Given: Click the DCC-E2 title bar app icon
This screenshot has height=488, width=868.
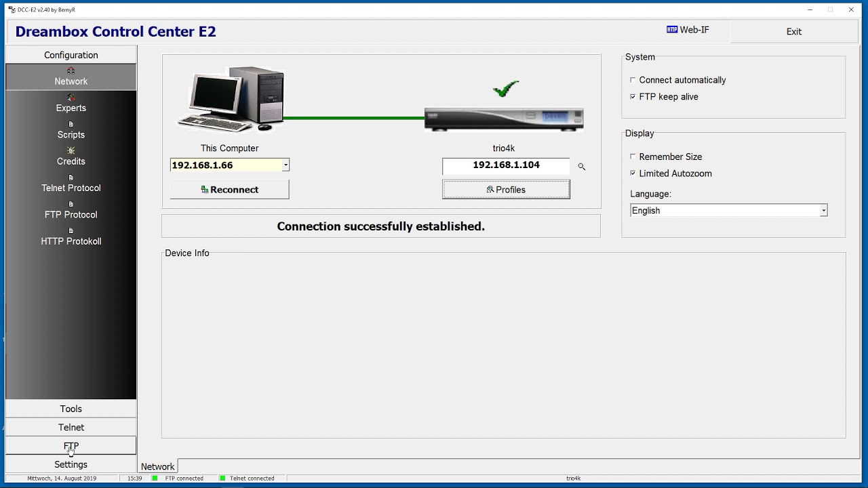Looking at the screenshot, I should pyautogui.click(x=12, y=9).
